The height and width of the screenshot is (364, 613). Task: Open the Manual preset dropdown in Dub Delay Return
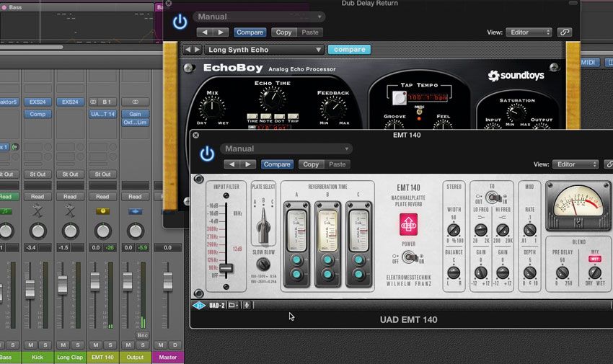click(x=259, y=17)
